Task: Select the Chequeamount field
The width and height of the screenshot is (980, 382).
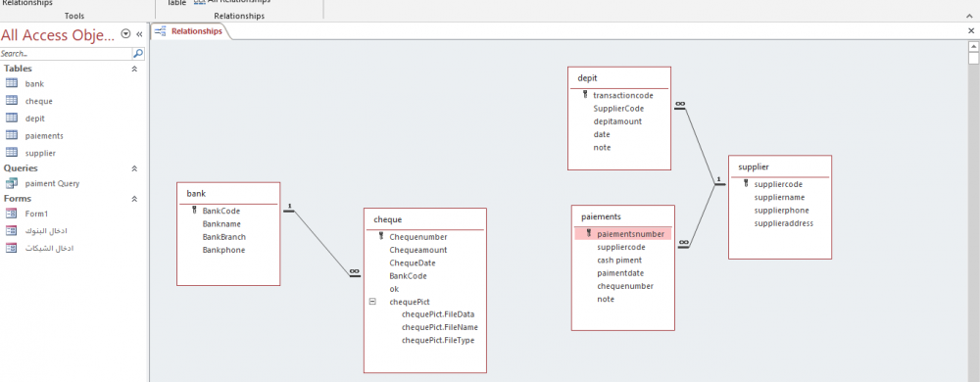Action: click(x=418, y=250)
